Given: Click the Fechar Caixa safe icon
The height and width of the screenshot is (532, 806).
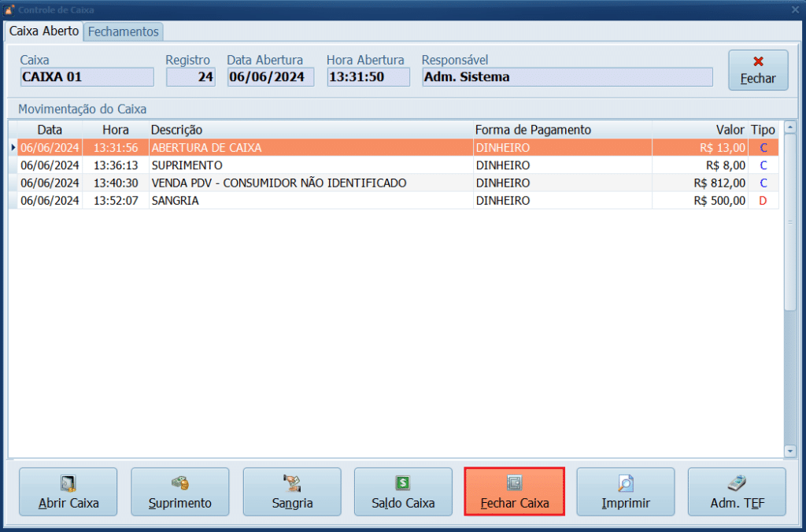Looking at the screenshot, I should (514, 482).
